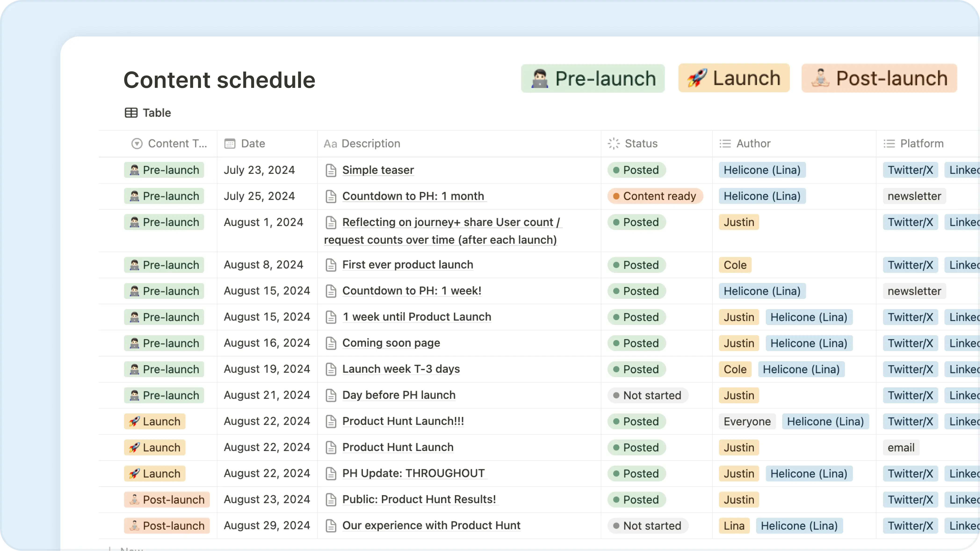Click the Platform column header

click(928, 143)
